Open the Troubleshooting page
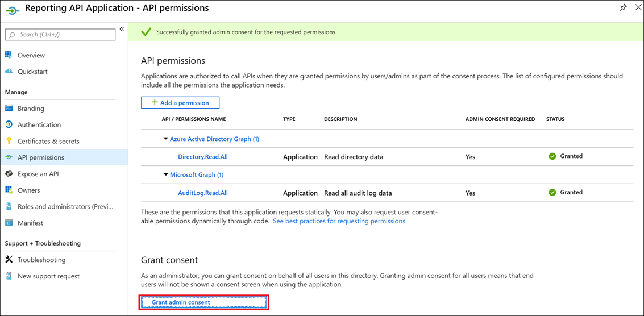The image size is (644, 316). pos(41,260)
